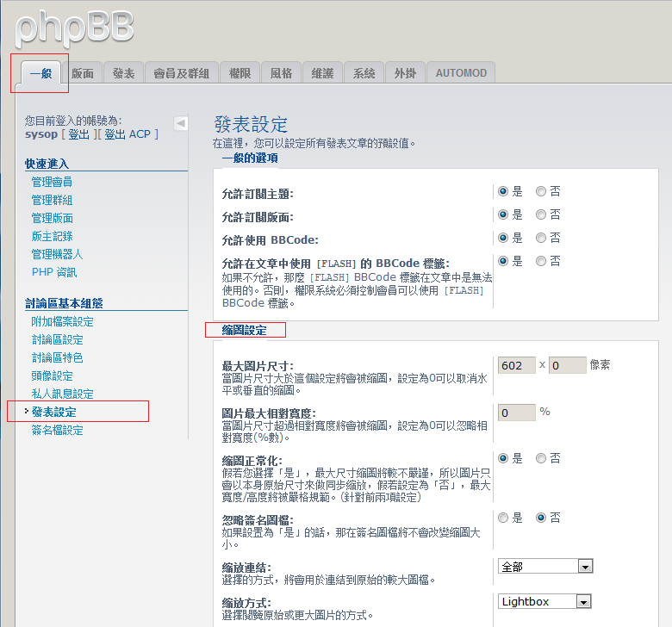
Task: Open the 縮放方式 Lightbox dropdown
Action: click(x=544, y=601)
